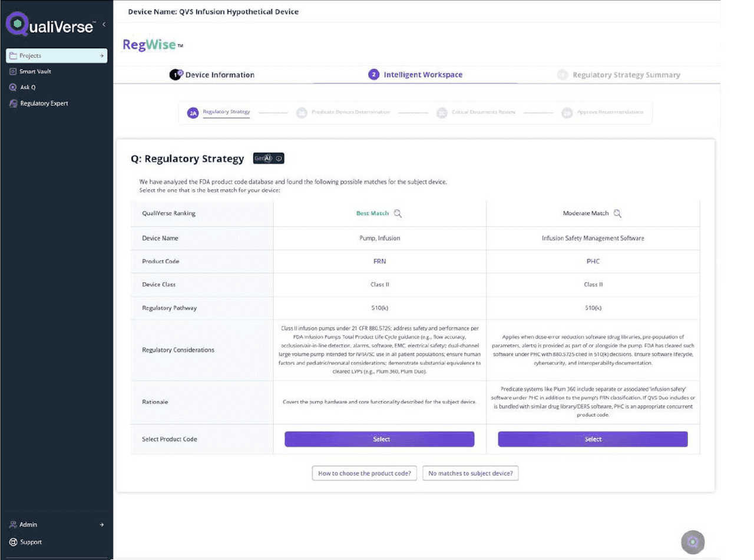Click the GenAI badge
Image resolution: width=754 pixels, height=560 pixels.
click(269, 158)
